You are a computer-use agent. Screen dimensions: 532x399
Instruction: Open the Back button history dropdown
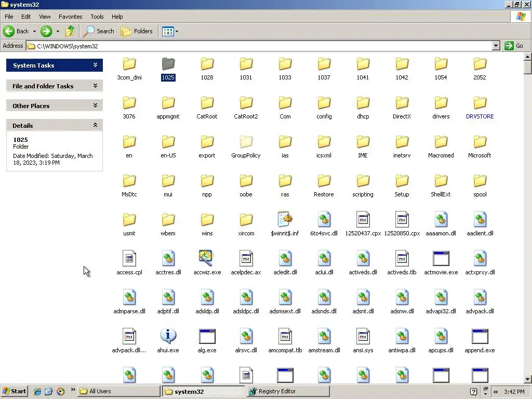click(34, 31)
